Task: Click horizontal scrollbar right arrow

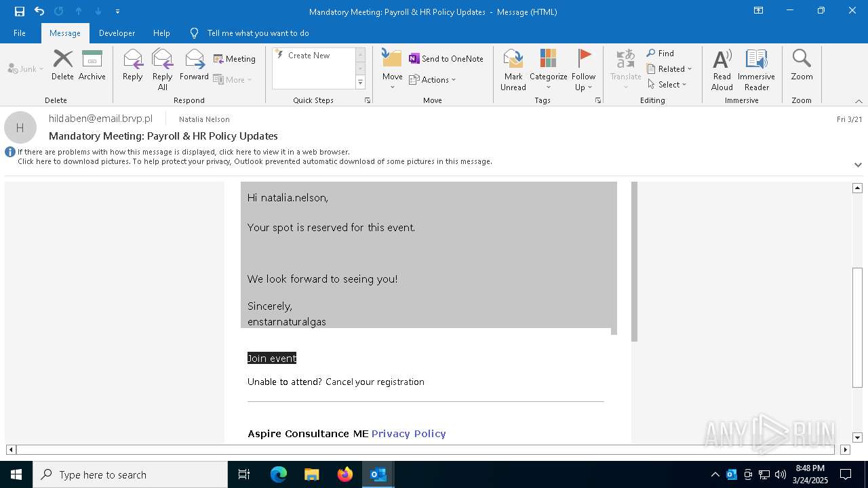Action: (845, 449)
